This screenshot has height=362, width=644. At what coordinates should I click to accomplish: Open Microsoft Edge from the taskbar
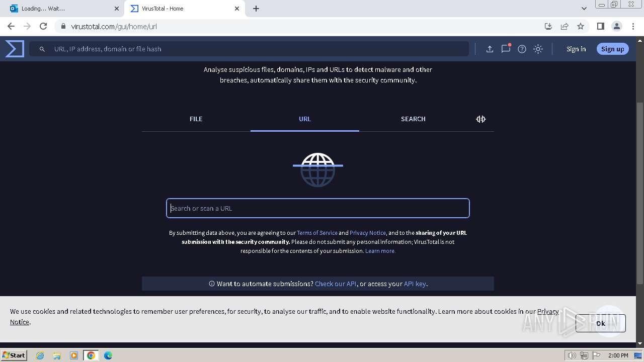tap(108, 355)
